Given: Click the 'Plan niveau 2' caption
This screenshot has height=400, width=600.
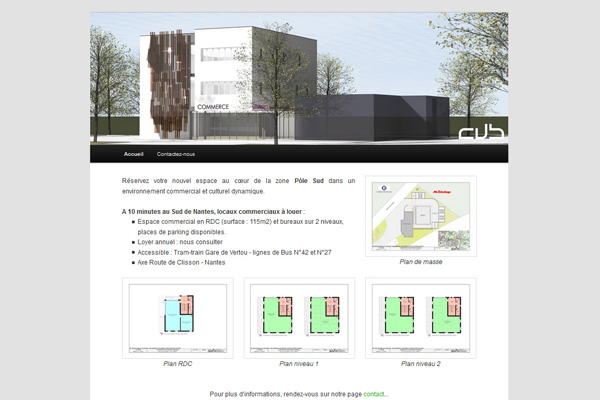Looking at the screenshot, I should [421, 364].
